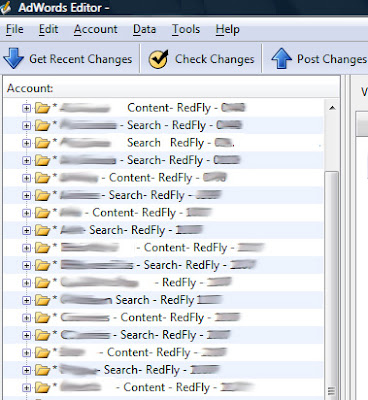This screenshot has width=368, height=400.
Task: Expand the fifth campaign row in the tree
Action: [26, 178]
